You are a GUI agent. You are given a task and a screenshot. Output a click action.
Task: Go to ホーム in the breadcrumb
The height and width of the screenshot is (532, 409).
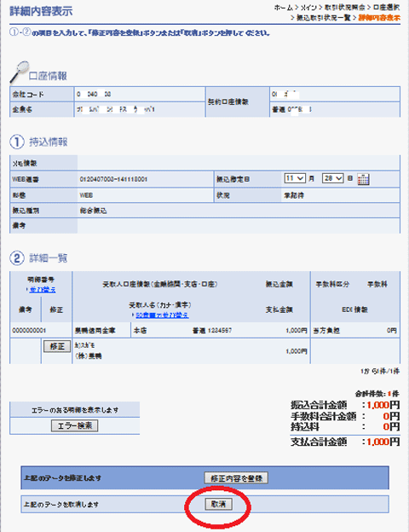click(x=283, y=8)
